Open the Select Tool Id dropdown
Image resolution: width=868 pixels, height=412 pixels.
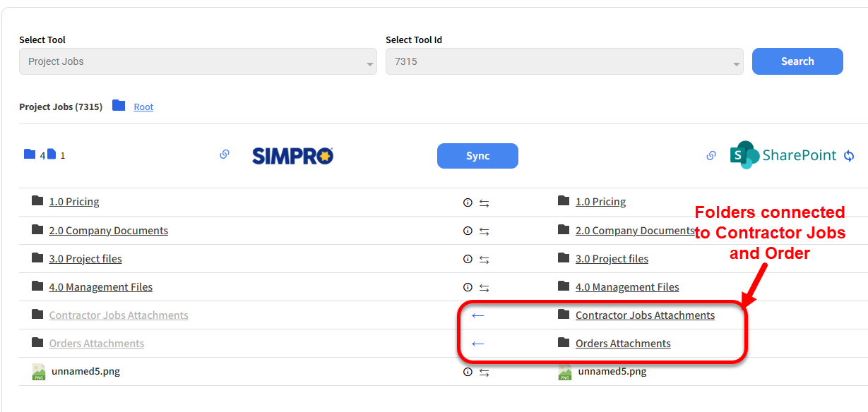coord(564,61)
